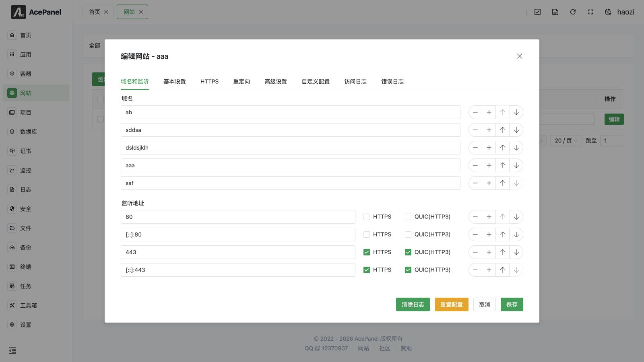Screen dimensions: 644x362
Task: Open the document icon in header
Action: [555, 12]
